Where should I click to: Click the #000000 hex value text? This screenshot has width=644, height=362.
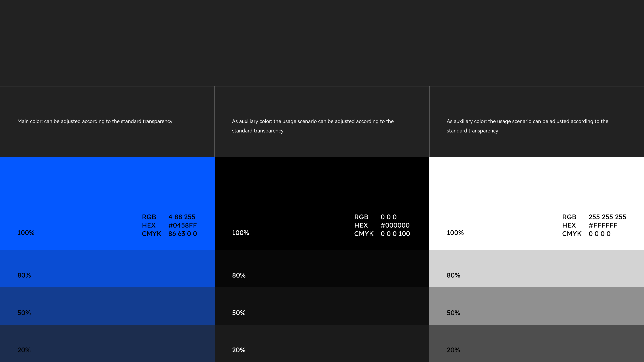click(x=395, y=225)
